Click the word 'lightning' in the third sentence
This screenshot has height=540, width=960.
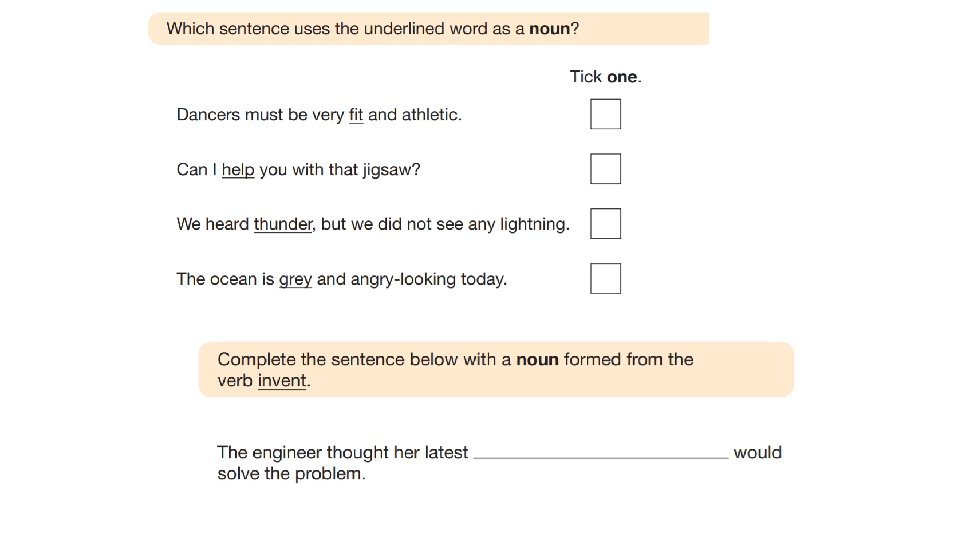[533, 224]
